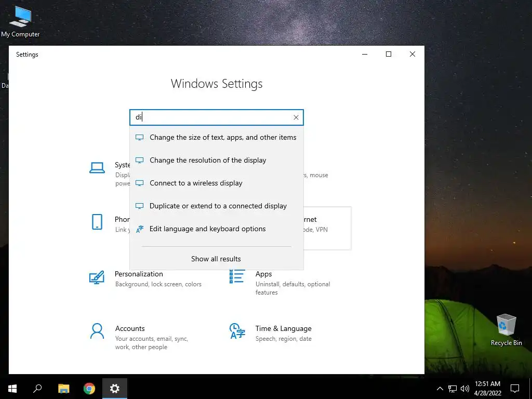
Task: Clear the search box with the X
Action: pos(296,117)
